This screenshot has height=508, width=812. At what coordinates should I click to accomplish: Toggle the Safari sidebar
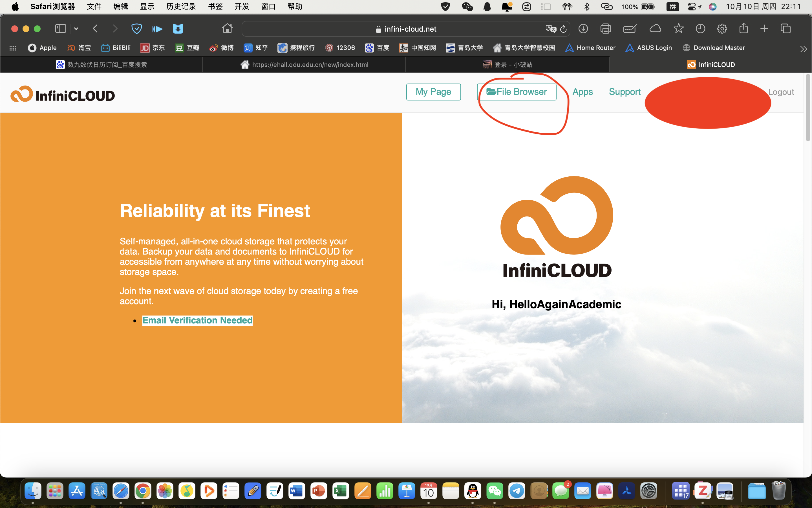[60, 29]
